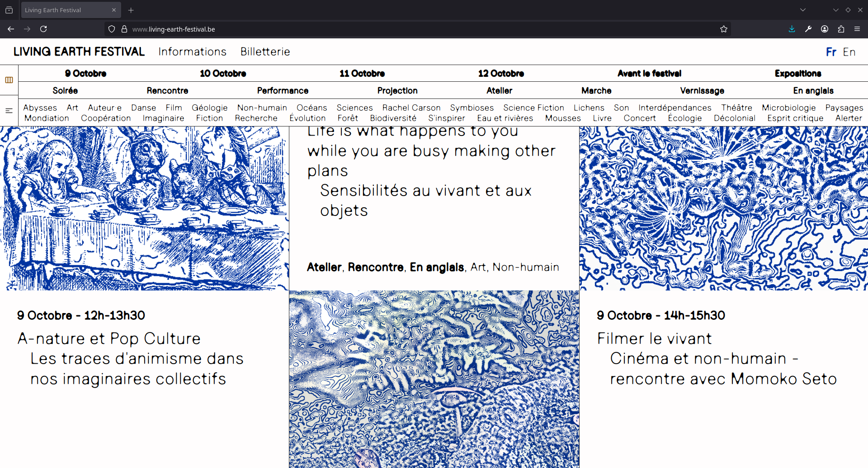Open the Firefox application menu
Viewport: 868px width, 468px height.
click(x=857, y=29)
